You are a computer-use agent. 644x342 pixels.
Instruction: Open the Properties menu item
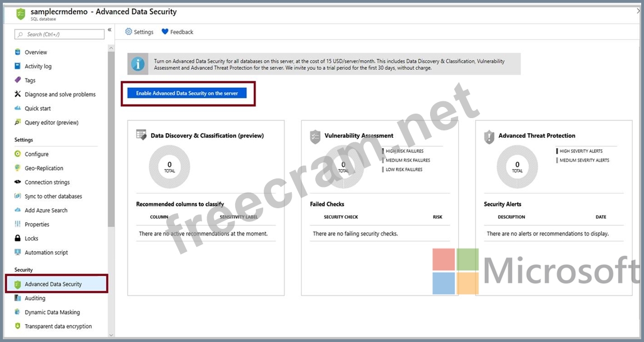coord(37,224)
